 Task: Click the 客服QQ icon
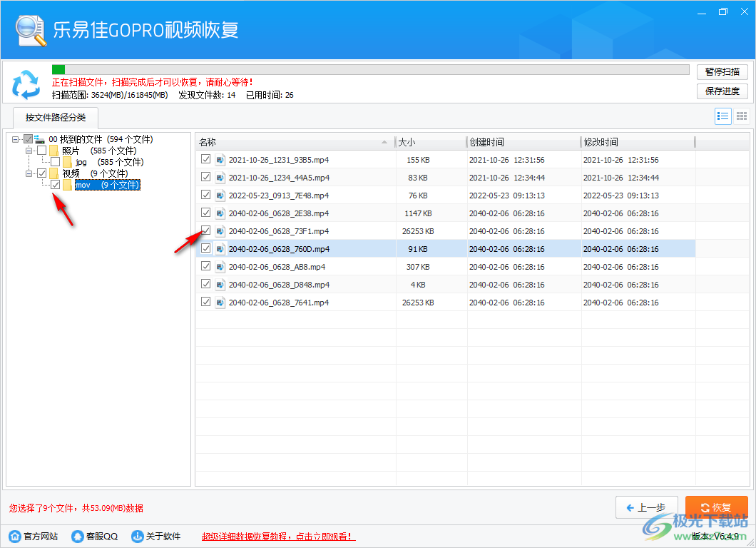(77, 536)
